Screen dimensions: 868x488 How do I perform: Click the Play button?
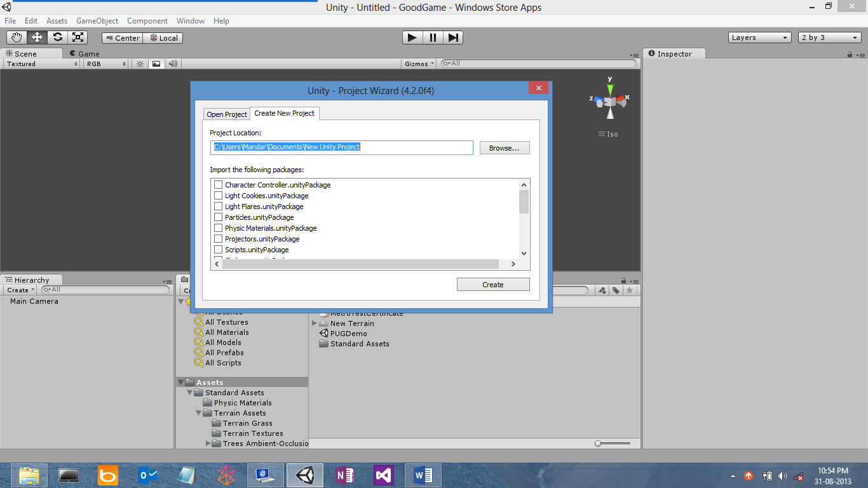412,37
